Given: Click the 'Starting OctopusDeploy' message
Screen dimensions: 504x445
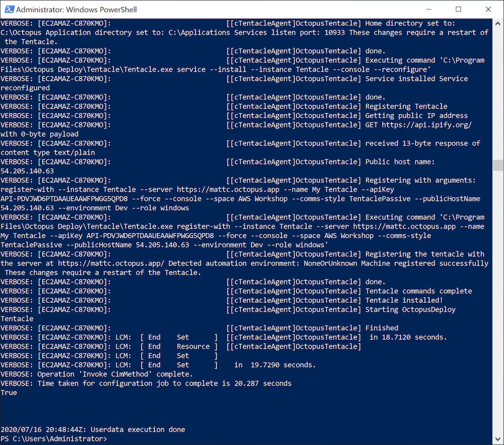Looking at the screenshot, I should (x=410, y=309).
